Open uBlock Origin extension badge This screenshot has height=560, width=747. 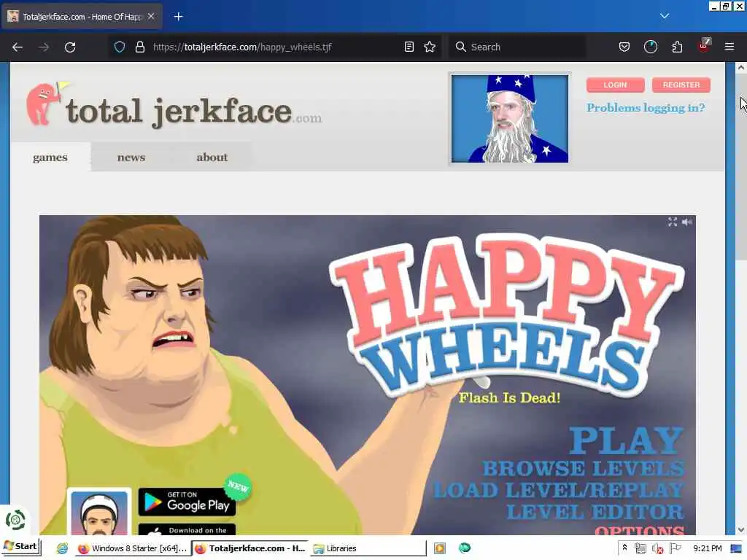[704, 46]
